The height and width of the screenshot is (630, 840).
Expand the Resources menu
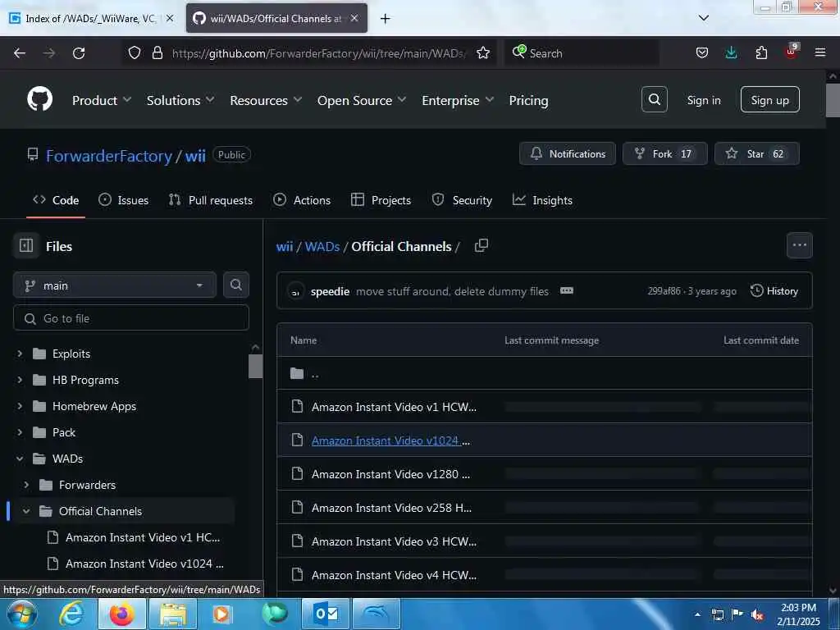[x=266, y=100]
